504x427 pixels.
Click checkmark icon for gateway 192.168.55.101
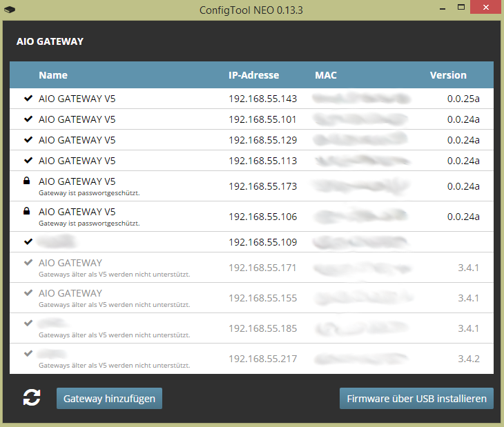pos(28,119)
